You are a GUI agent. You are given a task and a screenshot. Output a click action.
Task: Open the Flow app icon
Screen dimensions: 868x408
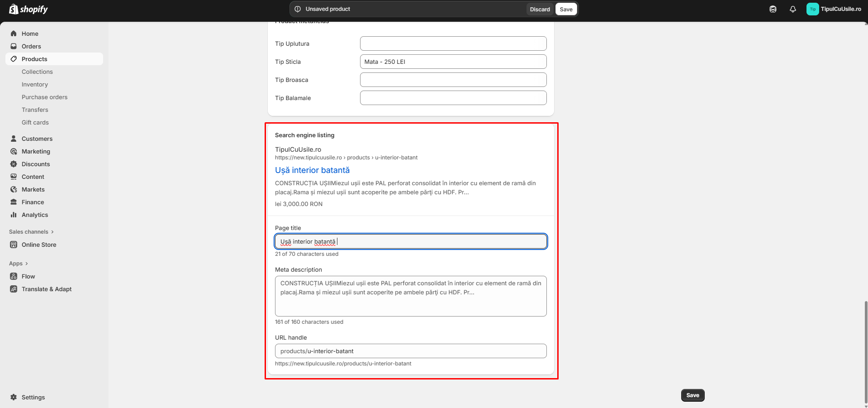[x=14, y=276]
